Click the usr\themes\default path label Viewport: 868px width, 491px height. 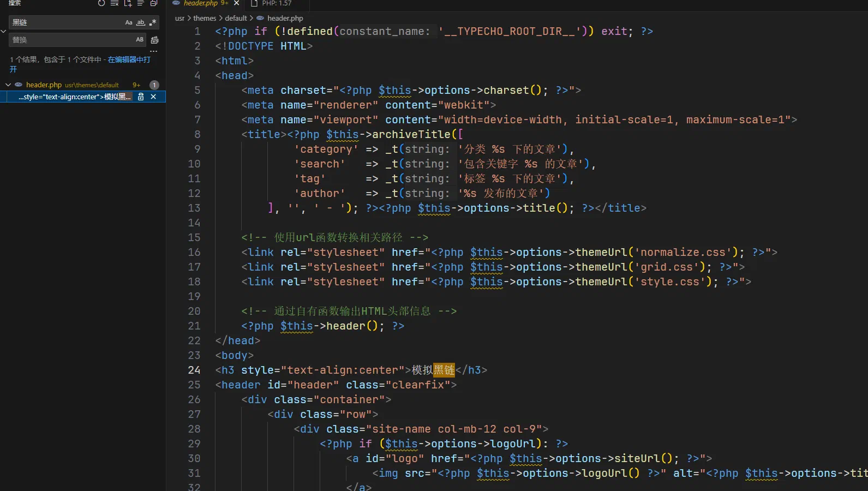click(92, 85)
